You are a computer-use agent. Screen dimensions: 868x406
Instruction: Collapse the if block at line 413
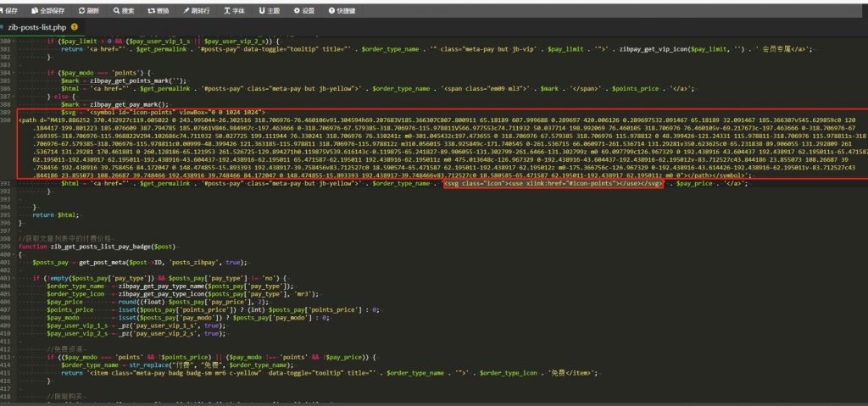tap(14, 357)
